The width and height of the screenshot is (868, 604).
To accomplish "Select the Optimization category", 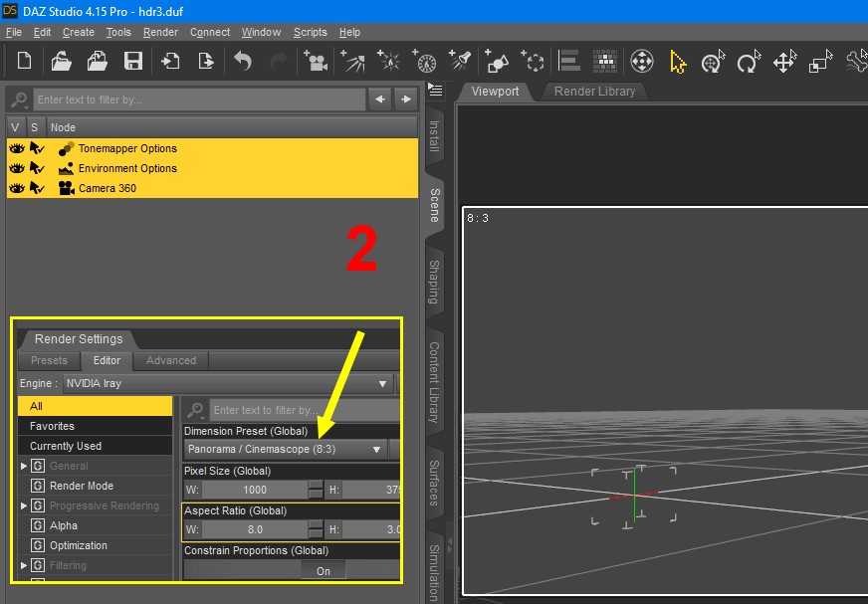I will coord(96,546).
